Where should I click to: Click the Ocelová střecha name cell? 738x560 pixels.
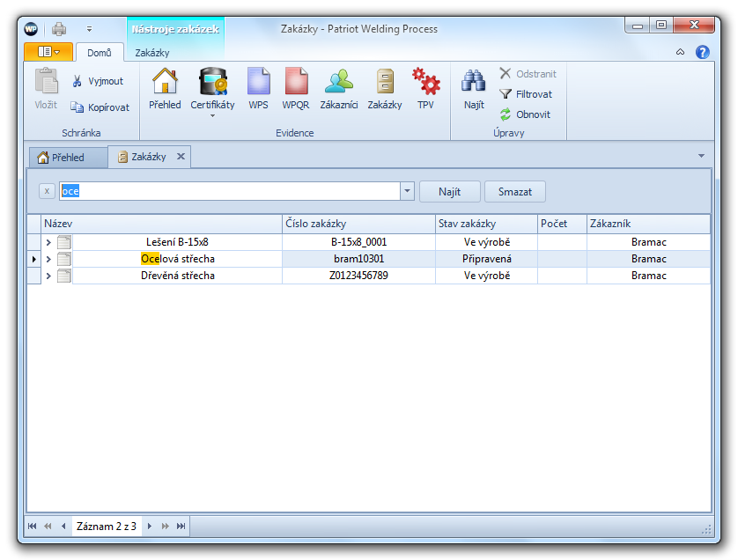pyautogui.click(x=177, y=259)
